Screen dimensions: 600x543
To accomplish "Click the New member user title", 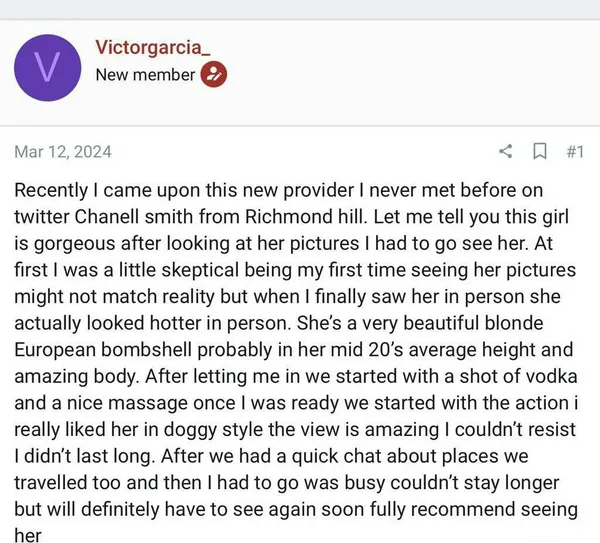I will (x=145, y=74).
